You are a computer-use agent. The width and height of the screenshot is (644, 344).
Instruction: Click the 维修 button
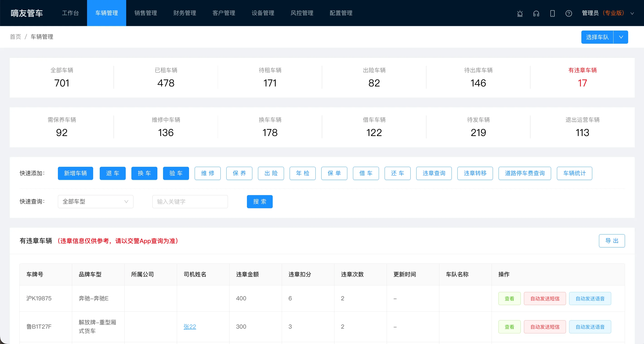208,173
